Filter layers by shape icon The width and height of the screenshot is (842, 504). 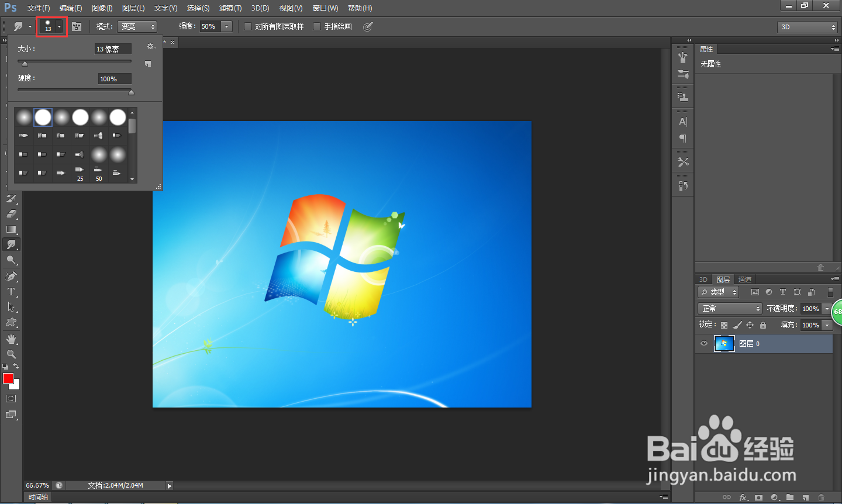click(797, 292)
